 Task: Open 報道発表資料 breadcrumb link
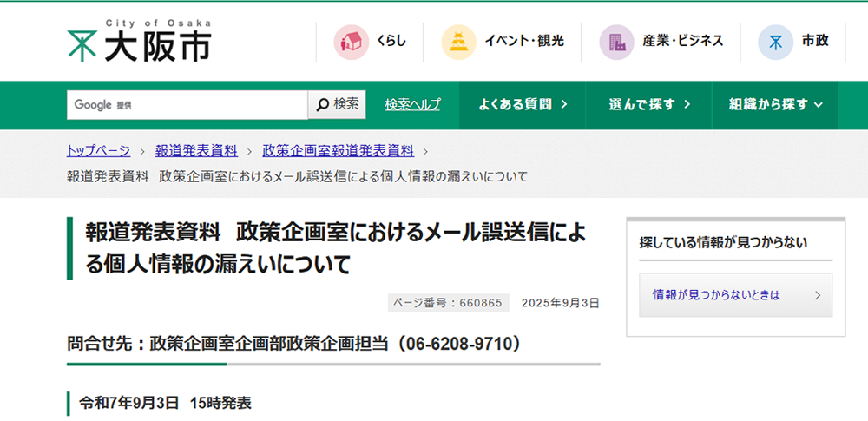(196, 150)
